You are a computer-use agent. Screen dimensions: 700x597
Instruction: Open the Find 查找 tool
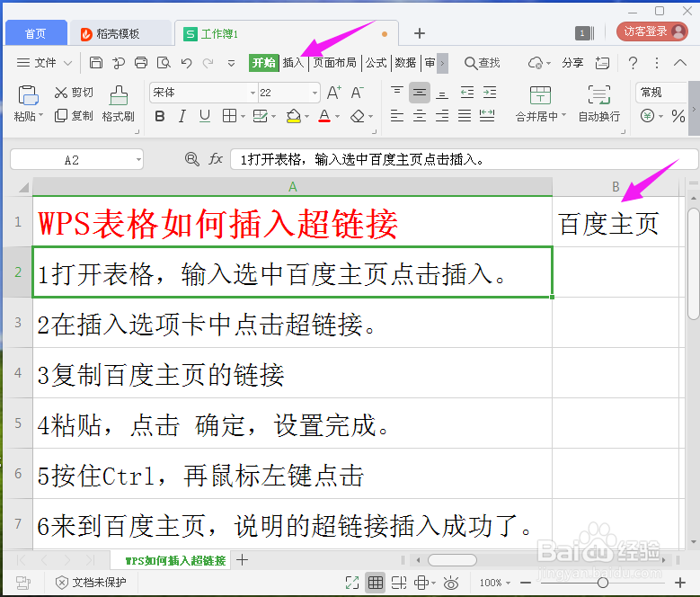483,63
